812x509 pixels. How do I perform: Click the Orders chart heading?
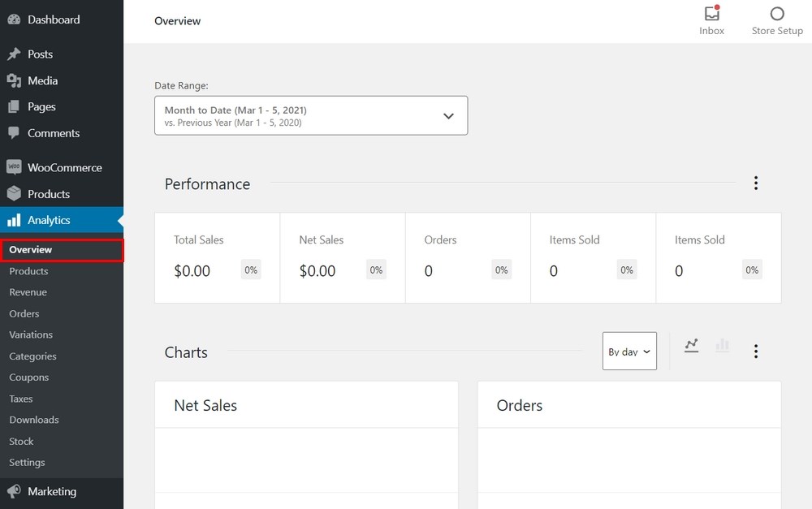(x=520, y=405)
